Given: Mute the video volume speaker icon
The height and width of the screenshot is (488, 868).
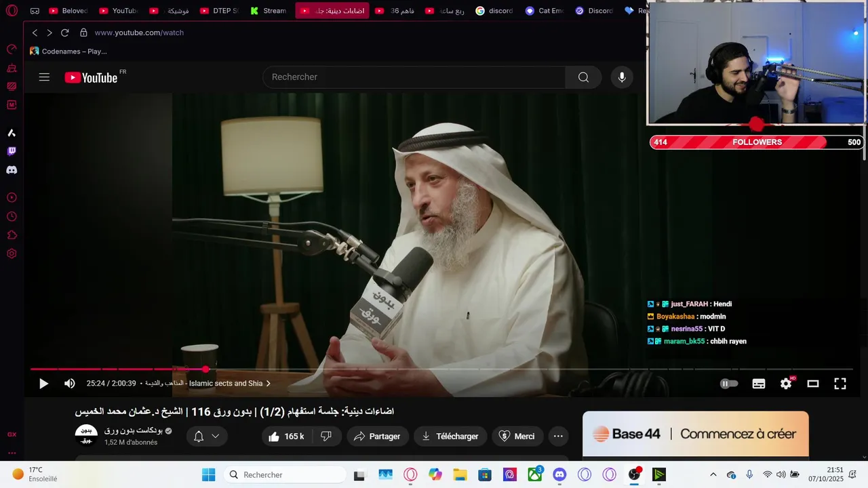Looking at the screenshot, I should [x=70, y=384].
